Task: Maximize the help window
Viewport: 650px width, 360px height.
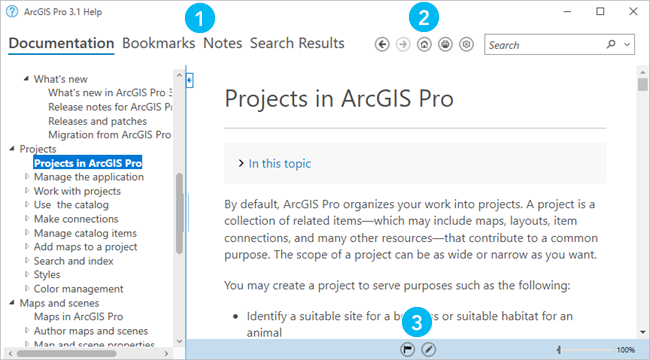Action: [x=600, y=12]
